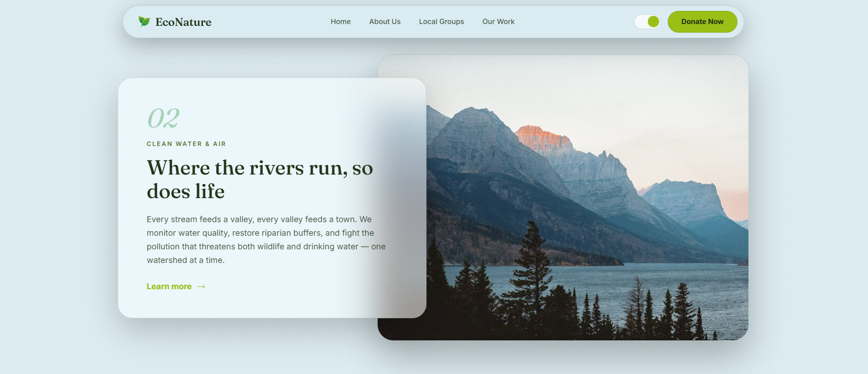Click the green knob on the switch
Viewport: 868px width, 374px height.
(653, 21)
